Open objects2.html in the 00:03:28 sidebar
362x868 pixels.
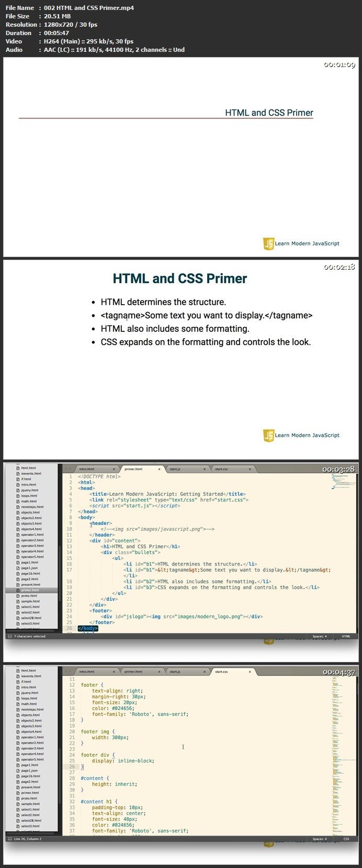[31, 518]
